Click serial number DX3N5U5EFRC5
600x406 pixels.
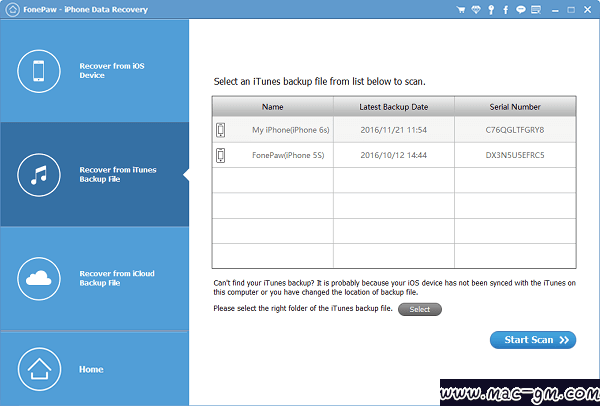pyautogui.click(x=515, y=155)
